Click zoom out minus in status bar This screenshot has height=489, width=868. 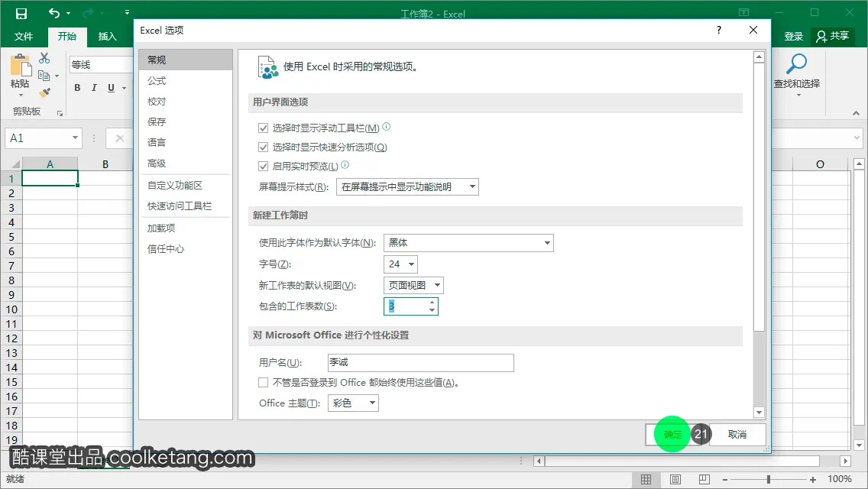(724, 480)
